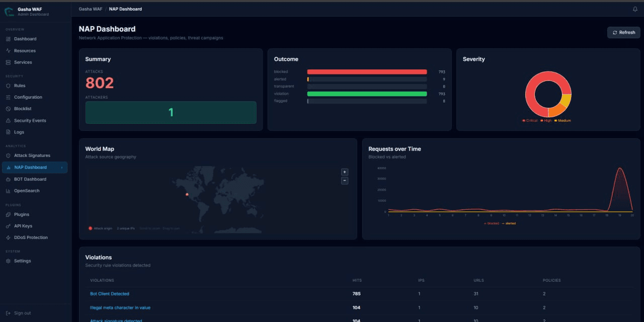This screenshot has width=644, height=322.
Task: Toggle the Medium slice in the Severity legend
Action: [563, 120]
